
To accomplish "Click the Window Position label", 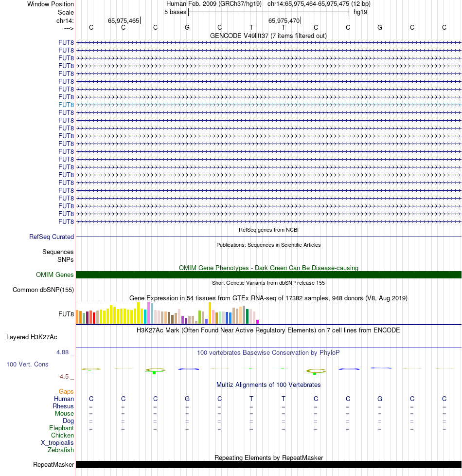I will tap(51, 4).
